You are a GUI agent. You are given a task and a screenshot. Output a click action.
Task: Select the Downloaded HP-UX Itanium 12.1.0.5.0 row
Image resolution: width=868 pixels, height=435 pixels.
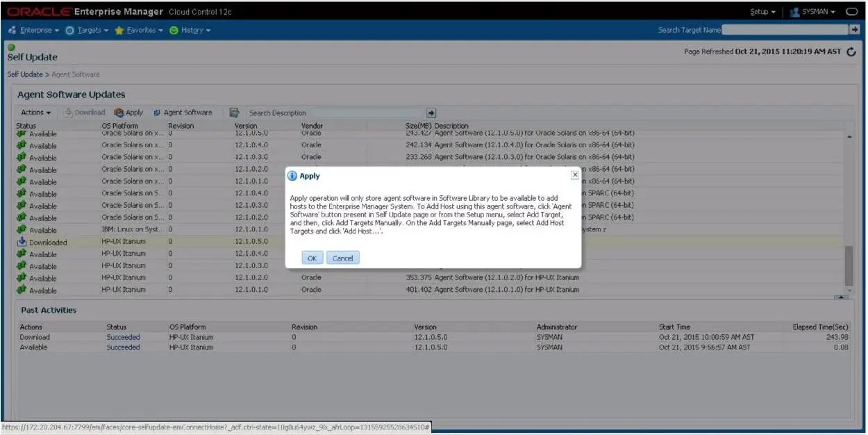pyautogui.click(x=429, y=243)
